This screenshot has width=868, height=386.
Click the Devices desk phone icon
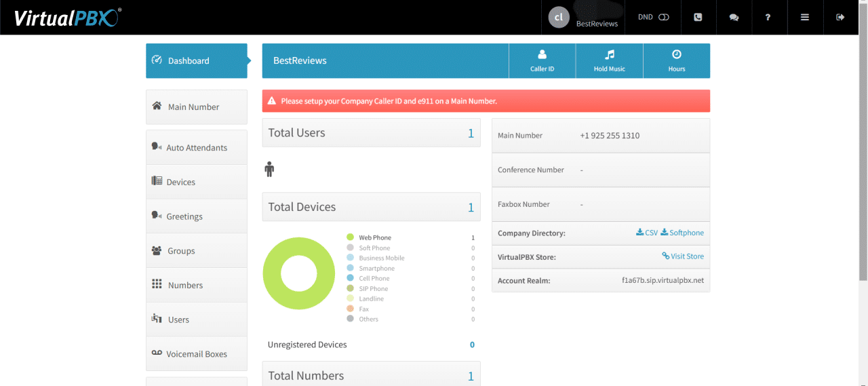pos(157,181)
